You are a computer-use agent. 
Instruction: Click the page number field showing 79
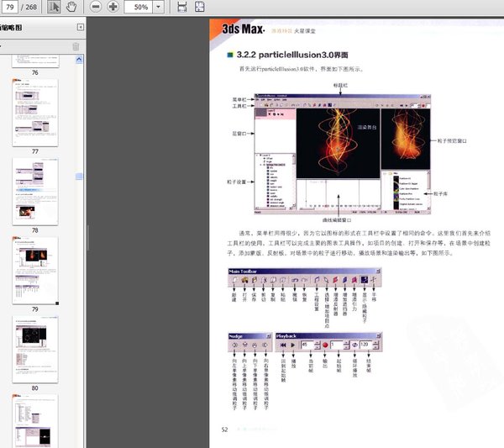10,7
